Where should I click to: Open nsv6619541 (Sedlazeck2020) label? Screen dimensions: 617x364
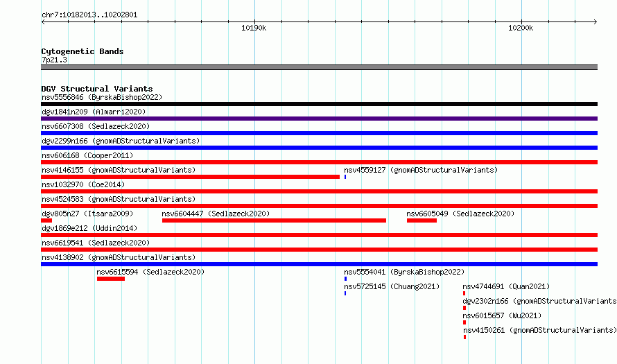coord(96,243)
